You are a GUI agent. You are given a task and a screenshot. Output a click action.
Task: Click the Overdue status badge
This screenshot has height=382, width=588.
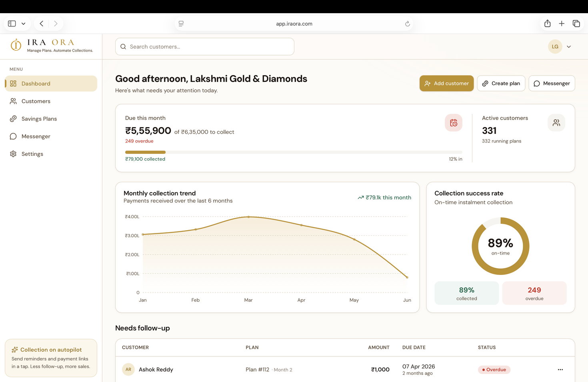click(494, 370)
